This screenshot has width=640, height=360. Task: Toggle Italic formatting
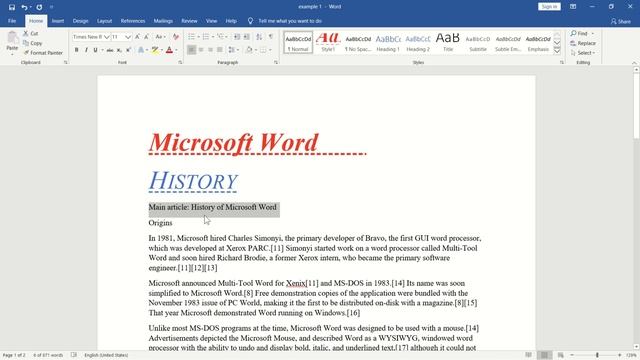(86, 50)
